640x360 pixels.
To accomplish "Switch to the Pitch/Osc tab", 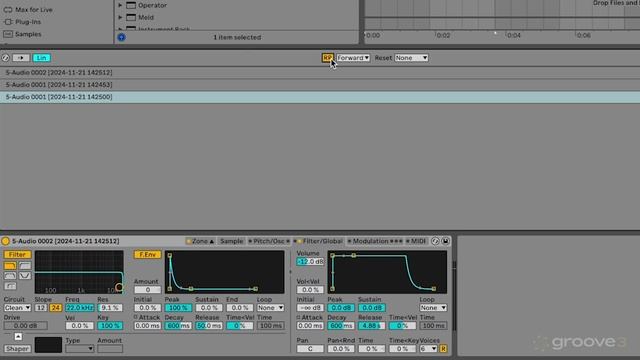I will 269,241.
